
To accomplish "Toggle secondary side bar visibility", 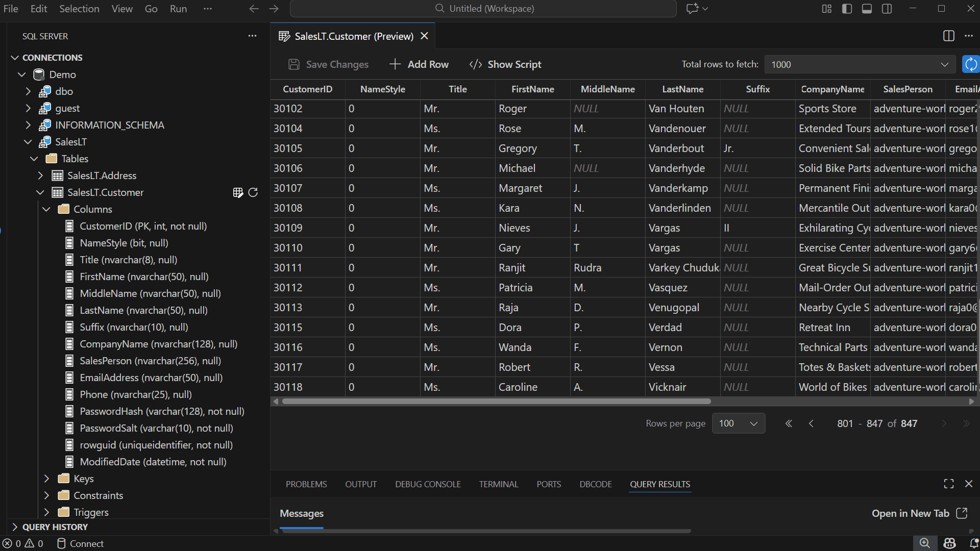I will (887, 9).
